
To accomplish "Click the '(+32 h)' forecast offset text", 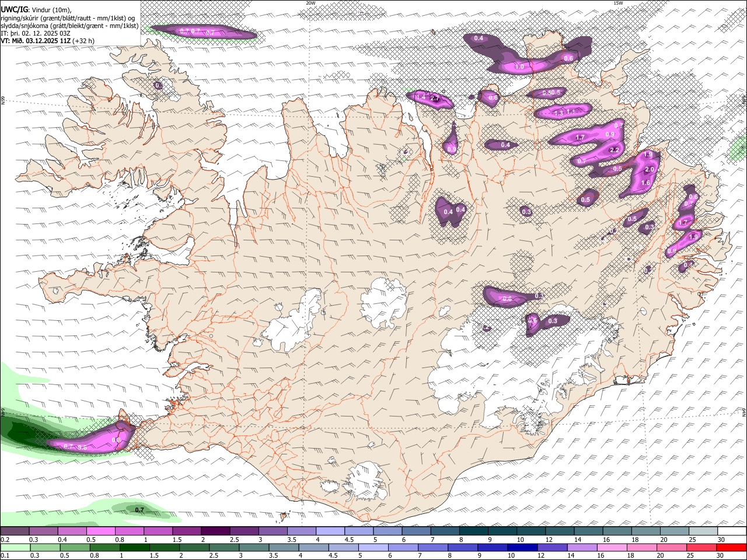I will [84, 41].
